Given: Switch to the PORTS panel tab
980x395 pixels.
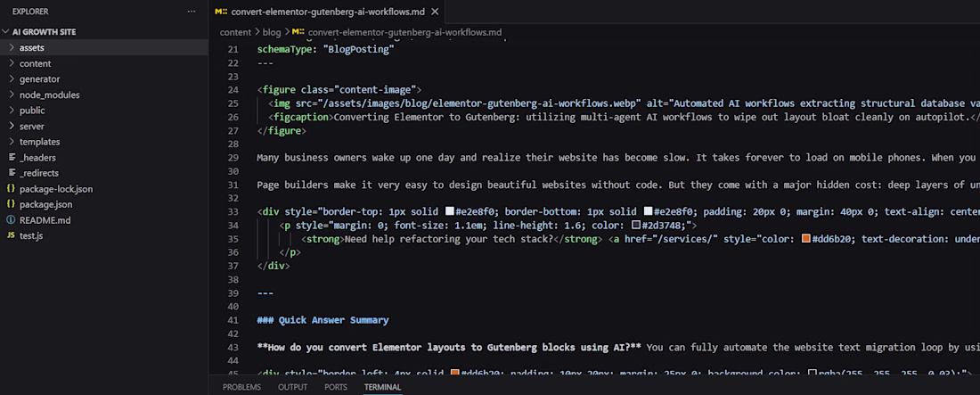Looking at the screenshot, I should pos(336,388).
